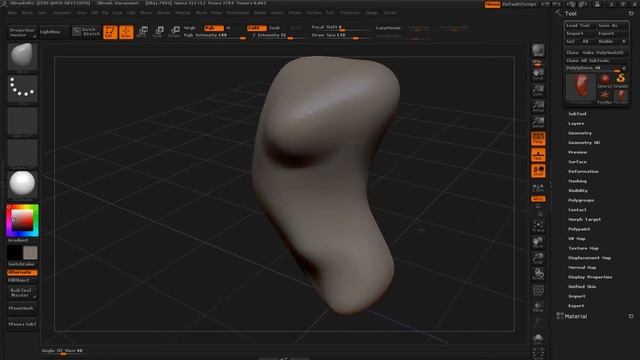Toggle the Mrgb mode
The height and width of the screenshot is (360, 640).
(190, 28)
